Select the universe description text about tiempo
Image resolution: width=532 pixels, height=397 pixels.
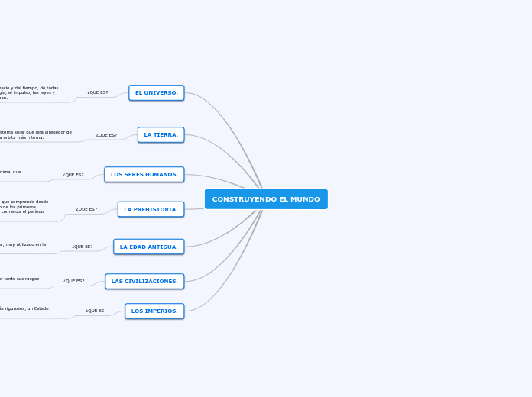(29, 92)
